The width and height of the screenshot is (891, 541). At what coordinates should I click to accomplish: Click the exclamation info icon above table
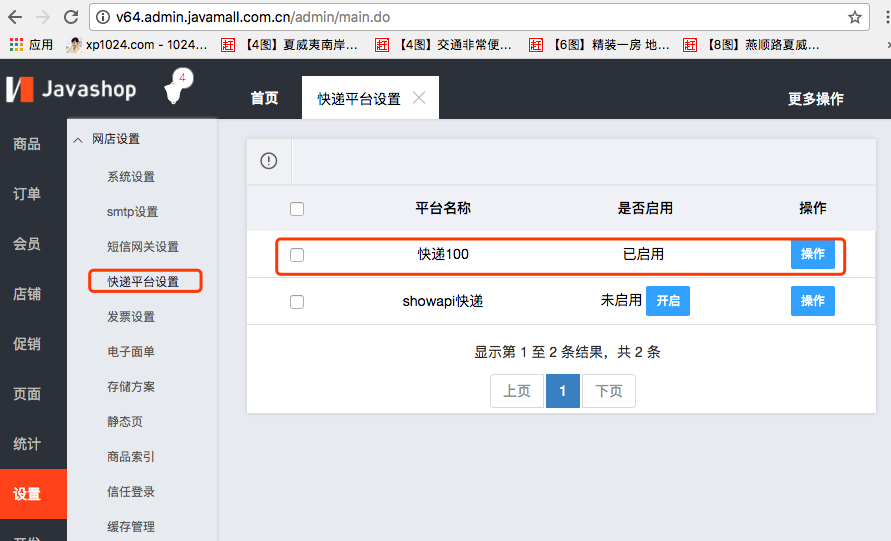point(269,161)
